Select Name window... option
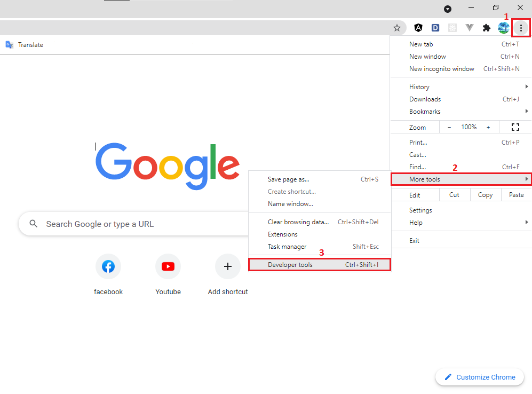 pos(320,203)
